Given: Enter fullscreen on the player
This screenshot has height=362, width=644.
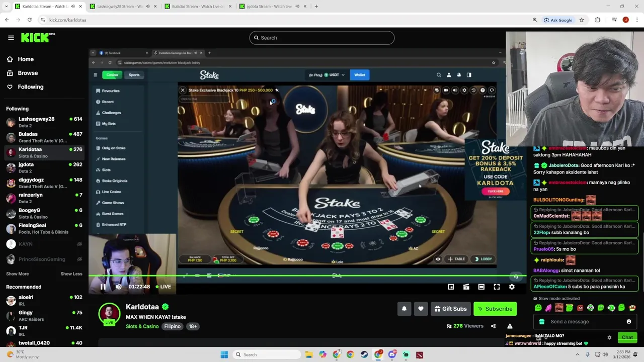Looking at the screenshot, I should click(x=497, y=287).
